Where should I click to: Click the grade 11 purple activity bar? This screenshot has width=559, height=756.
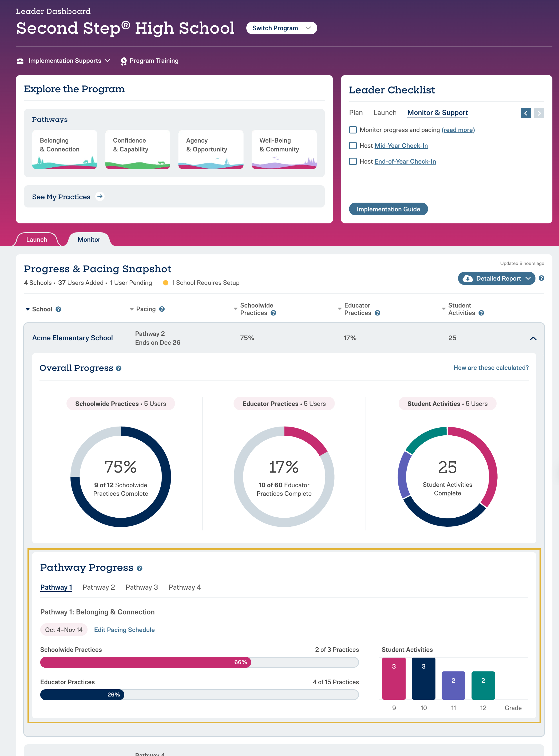point(453,685)
